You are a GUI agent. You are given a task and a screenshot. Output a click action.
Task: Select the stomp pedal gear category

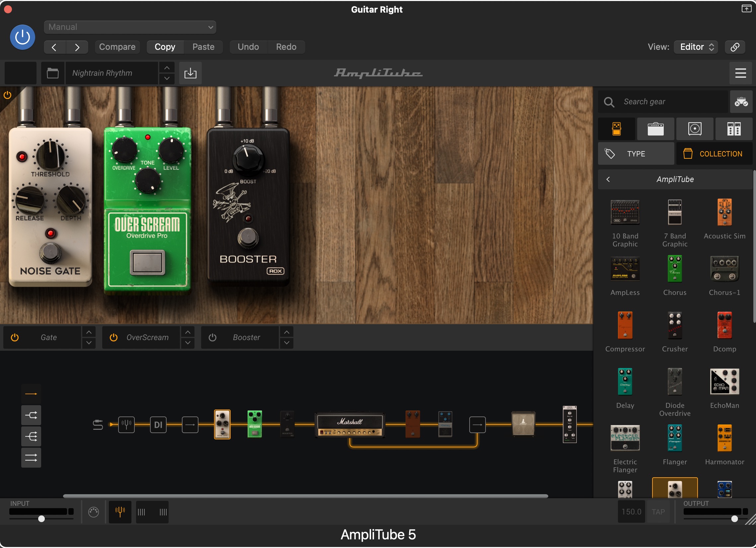coord(616,129)
